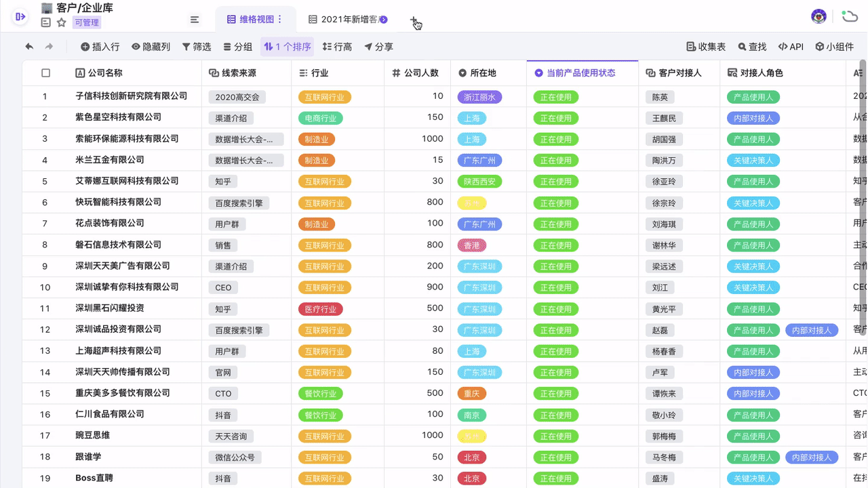
Task: Open the 行高 row height options
Action: pos(337,47)
